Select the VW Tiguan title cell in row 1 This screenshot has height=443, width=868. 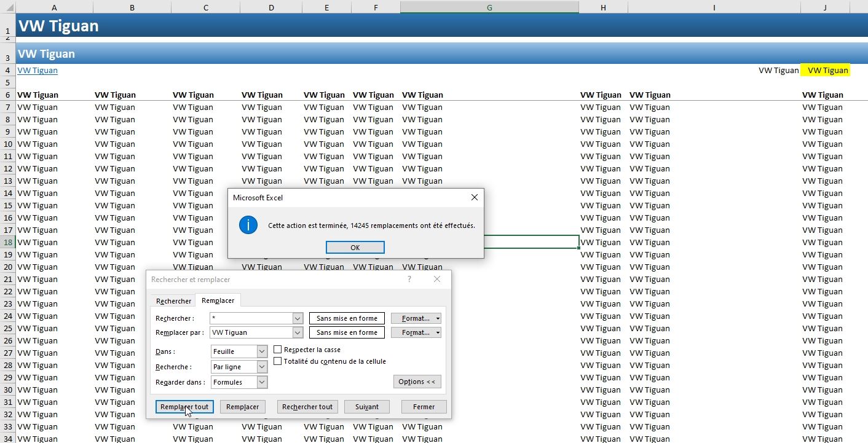coord(58,26)
